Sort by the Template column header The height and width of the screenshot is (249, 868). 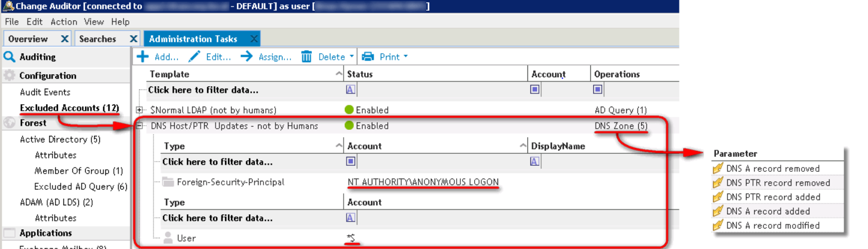(239, 74)
